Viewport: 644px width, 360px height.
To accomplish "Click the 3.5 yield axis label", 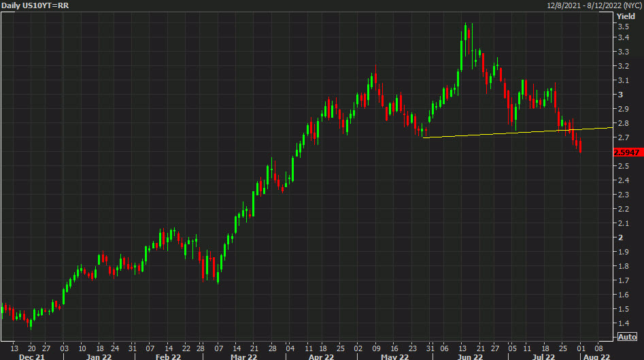I will (x=624, y=27).
